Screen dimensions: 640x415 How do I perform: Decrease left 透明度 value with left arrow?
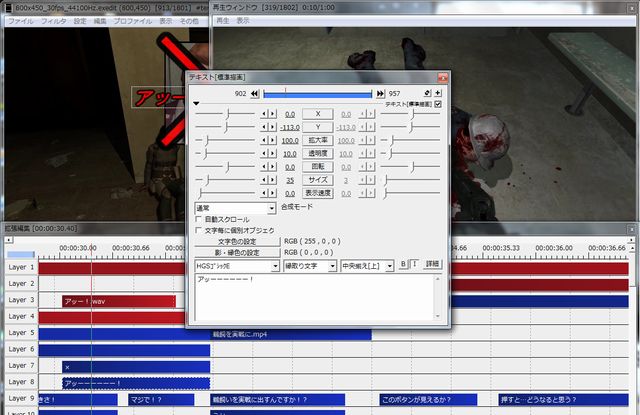[264, 153]
